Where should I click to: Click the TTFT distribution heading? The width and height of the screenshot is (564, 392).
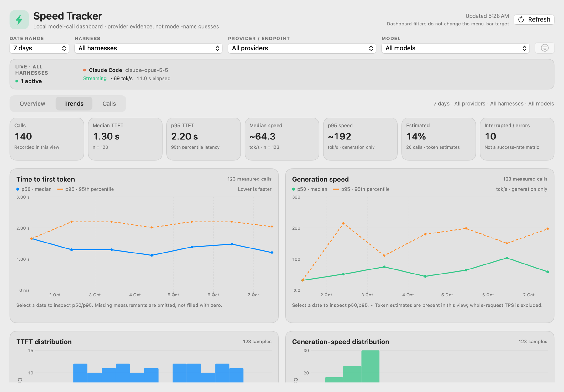(x=44, y=342)
